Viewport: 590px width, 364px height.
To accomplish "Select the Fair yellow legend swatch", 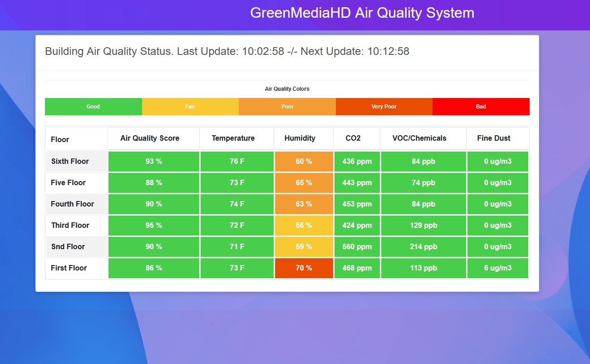I will coord(190,107).
